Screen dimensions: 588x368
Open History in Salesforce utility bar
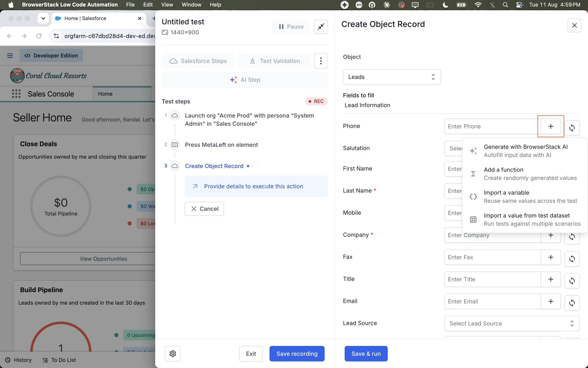pos(18,360)
